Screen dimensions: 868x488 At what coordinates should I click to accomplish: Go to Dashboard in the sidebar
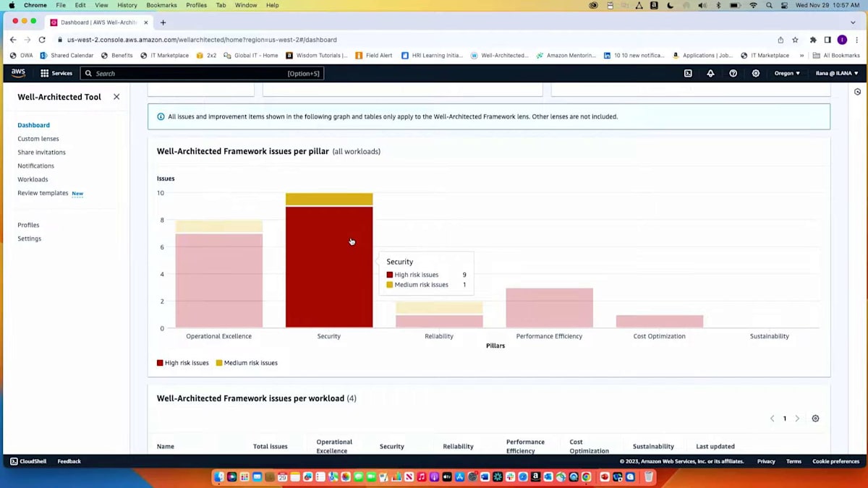pos(33,125)
